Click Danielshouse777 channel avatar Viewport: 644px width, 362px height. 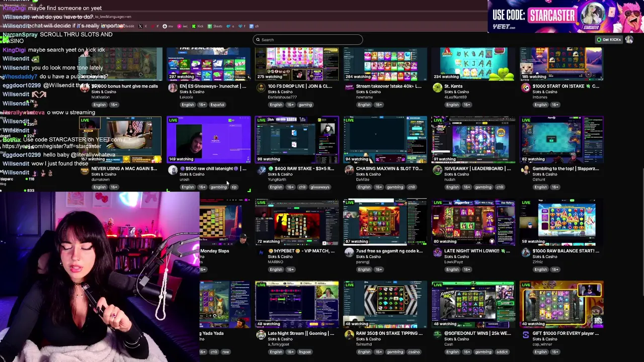click(x=261, y=88)
